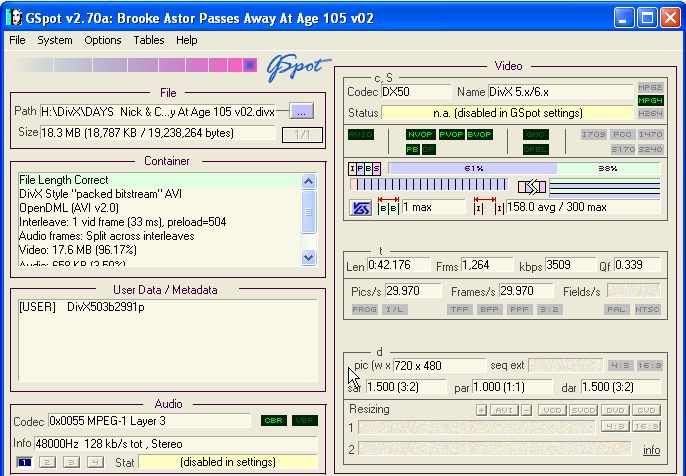
Task: Click the video Codec field showing DX50
Action: tap(416, 92)
